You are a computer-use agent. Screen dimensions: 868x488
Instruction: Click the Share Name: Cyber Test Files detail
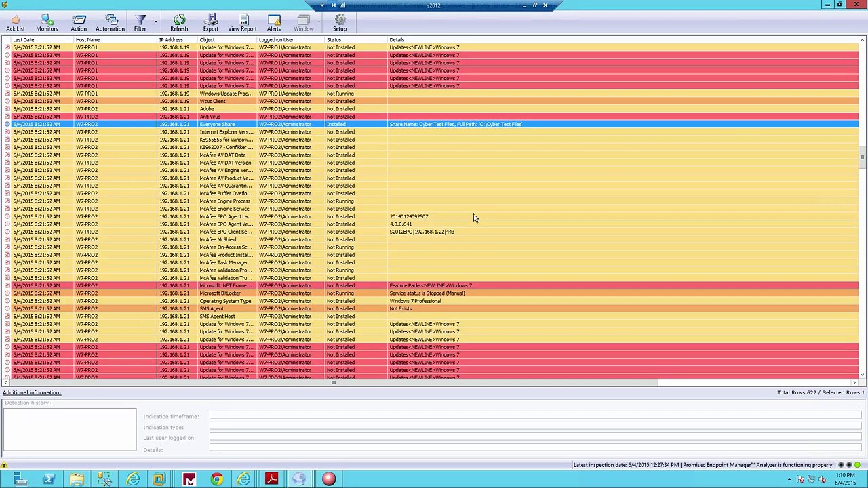click(x=456, y=124)
